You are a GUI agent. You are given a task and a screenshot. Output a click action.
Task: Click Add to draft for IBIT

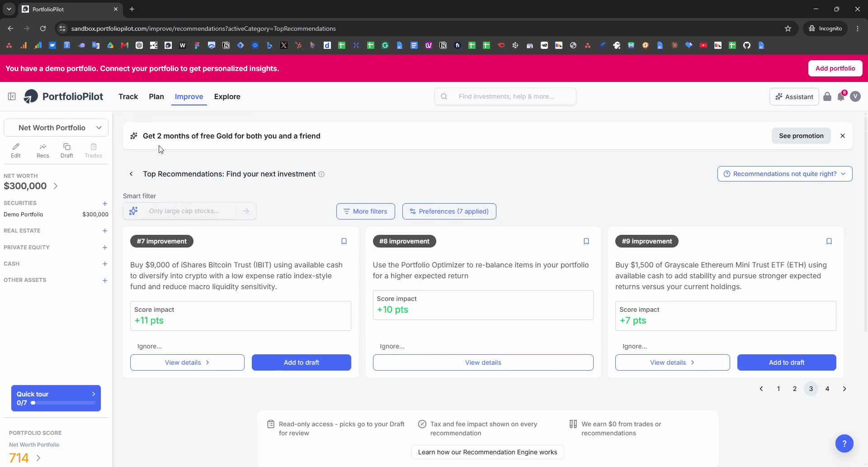pyautogui.click(x=302, y=362)
